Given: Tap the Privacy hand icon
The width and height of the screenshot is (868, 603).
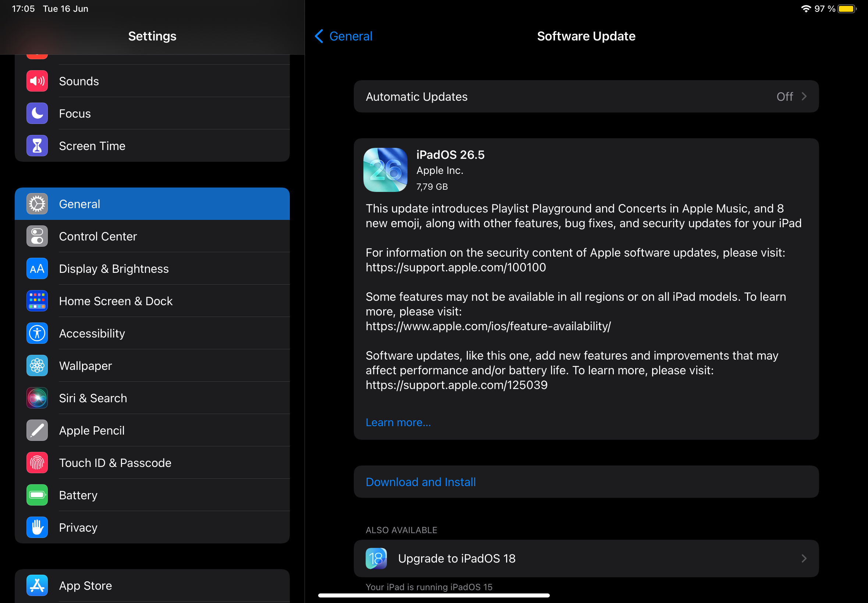Looking at the screenshot, I should tap(37, 527).
